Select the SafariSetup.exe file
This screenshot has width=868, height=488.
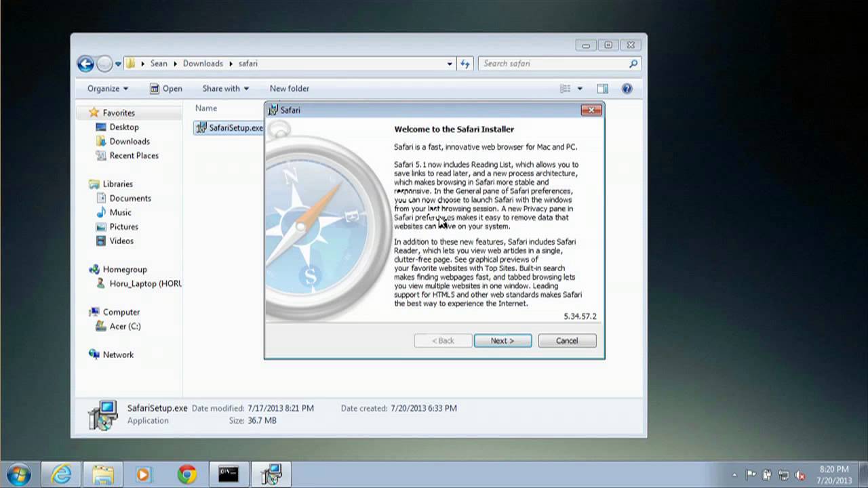[x=229, y=128]
